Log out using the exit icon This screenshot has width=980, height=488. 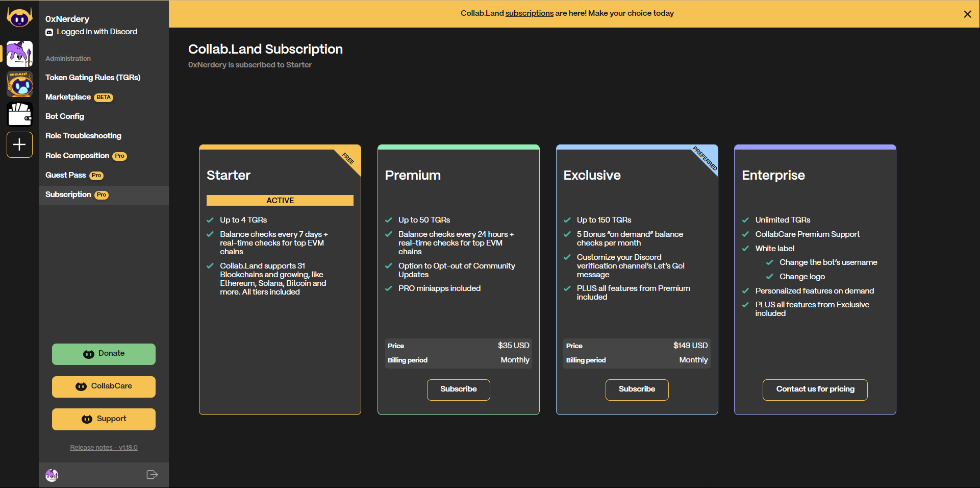[152, 475]
